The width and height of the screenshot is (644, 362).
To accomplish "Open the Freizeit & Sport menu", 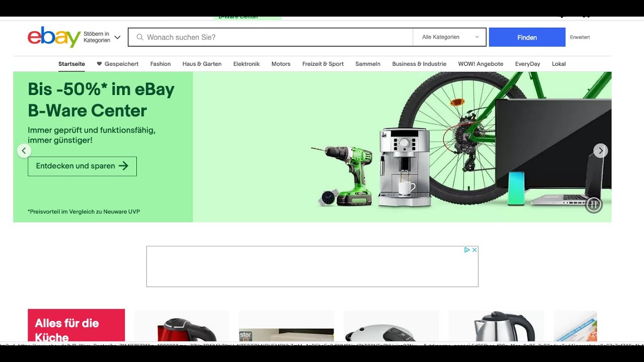I will (323, 64).
